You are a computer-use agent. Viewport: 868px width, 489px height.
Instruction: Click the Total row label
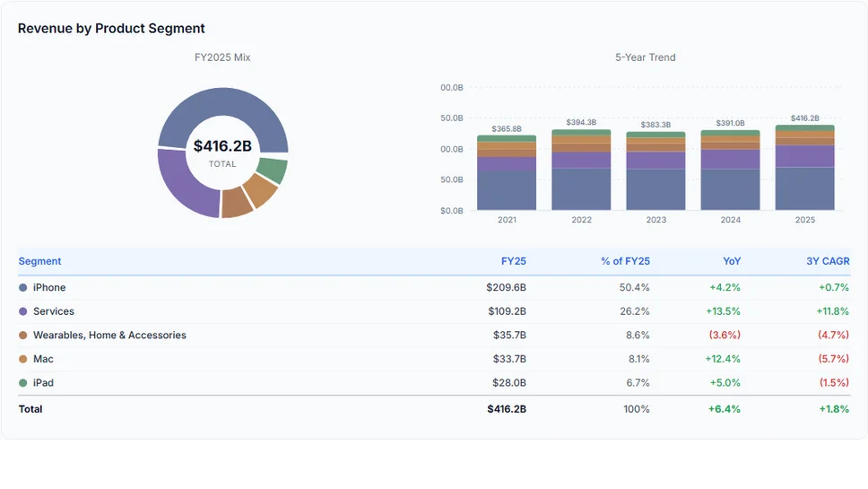click(x=30, y=409)
